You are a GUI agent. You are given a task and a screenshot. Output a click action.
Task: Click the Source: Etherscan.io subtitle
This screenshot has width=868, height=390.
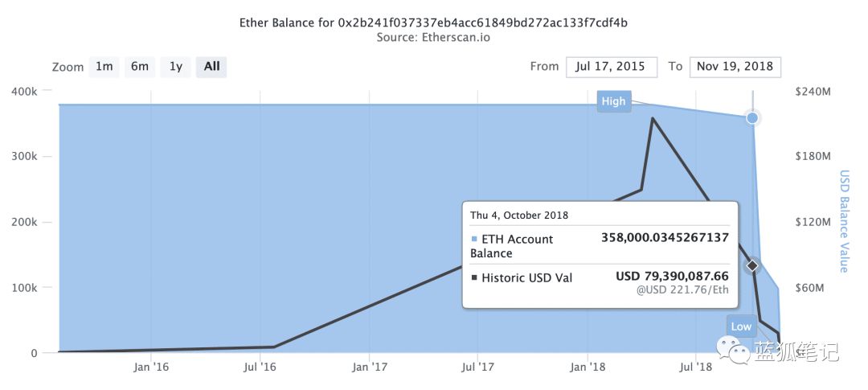[x=433, y=38]
